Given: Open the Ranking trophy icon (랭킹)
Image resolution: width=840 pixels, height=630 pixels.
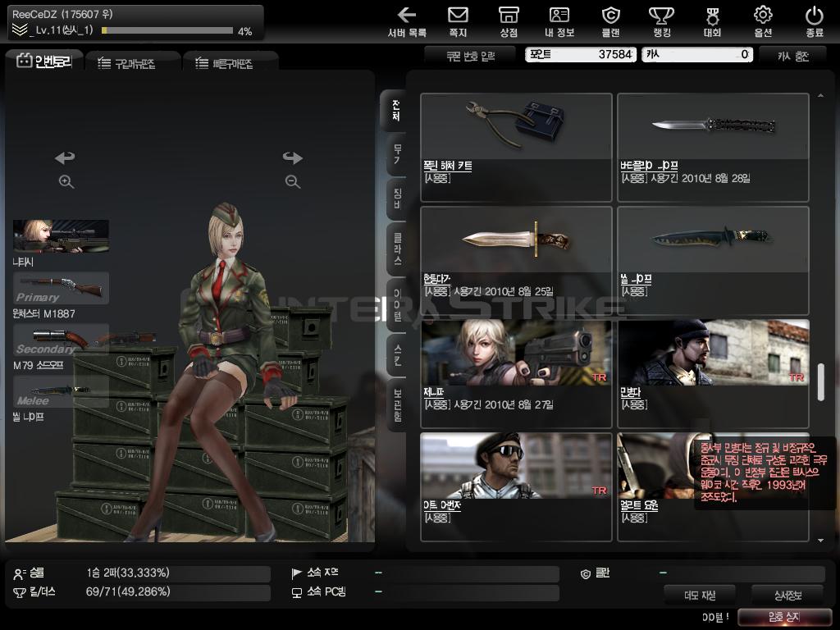Looking at the screenshot, I should click(662, 21).
